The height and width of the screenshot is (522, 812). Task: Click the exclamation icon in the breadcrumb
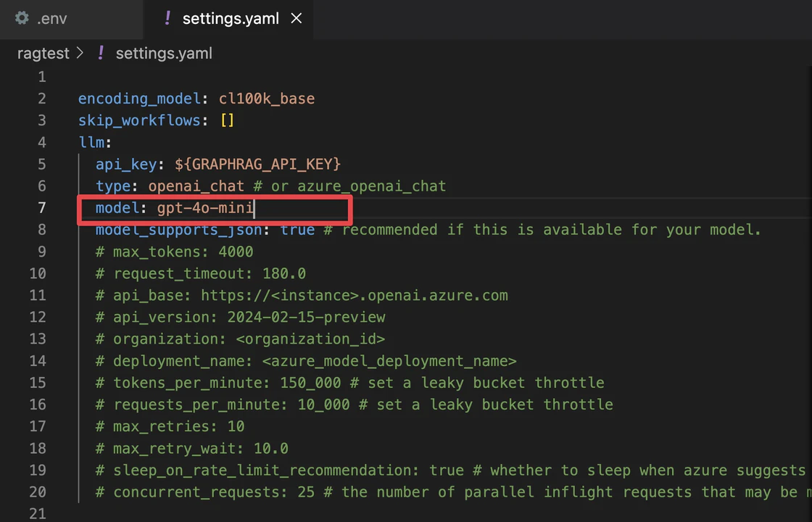point(101,53)
